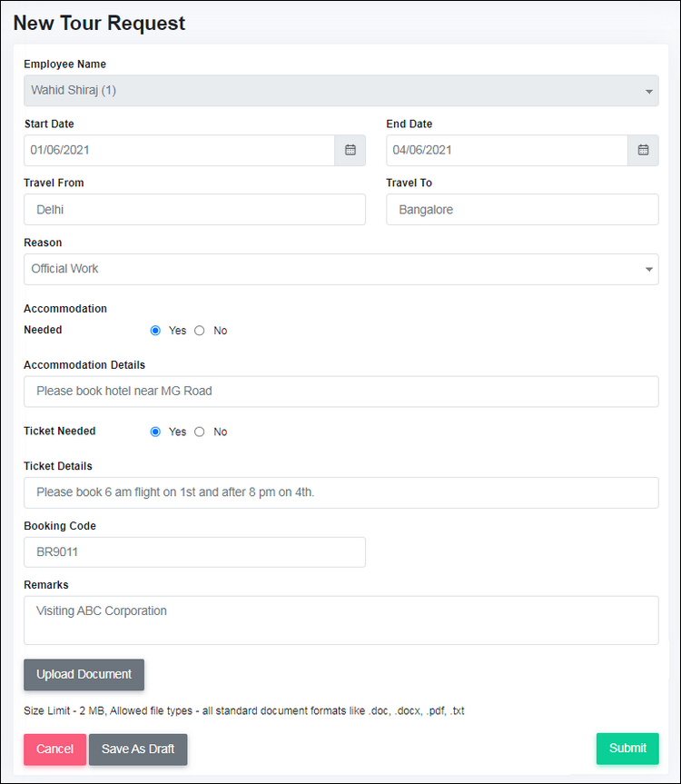Click the Start Date text input
The height and width of the screenshot is (784, 681).
180,150
